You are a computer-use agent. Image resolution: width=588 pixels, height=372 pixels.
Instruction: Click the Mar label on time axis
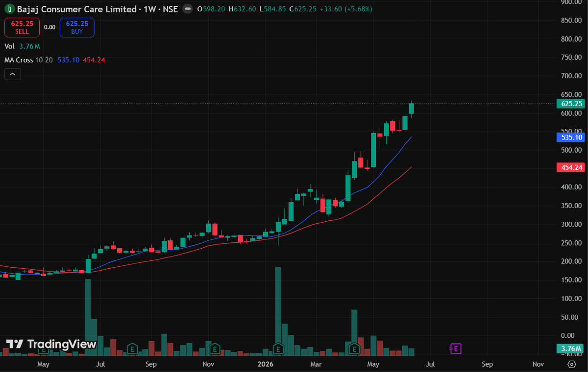click(317, 364)
